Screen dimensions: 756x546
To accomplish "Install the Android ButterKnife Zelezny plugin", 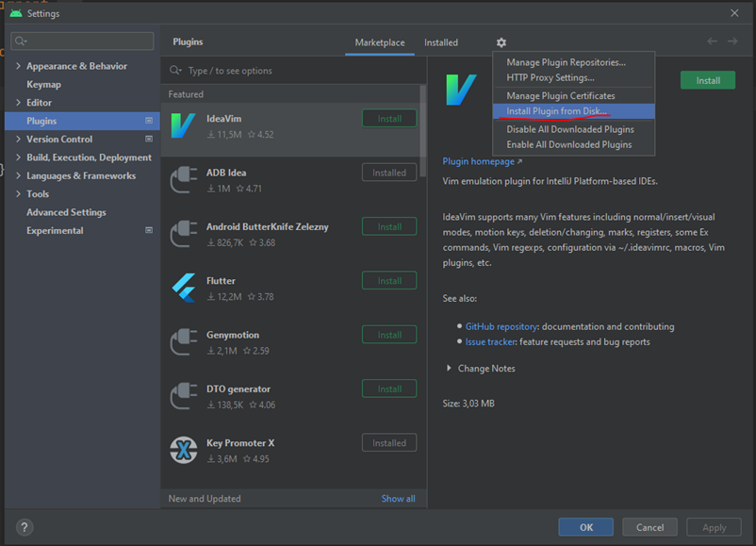I will click(389, 226).
